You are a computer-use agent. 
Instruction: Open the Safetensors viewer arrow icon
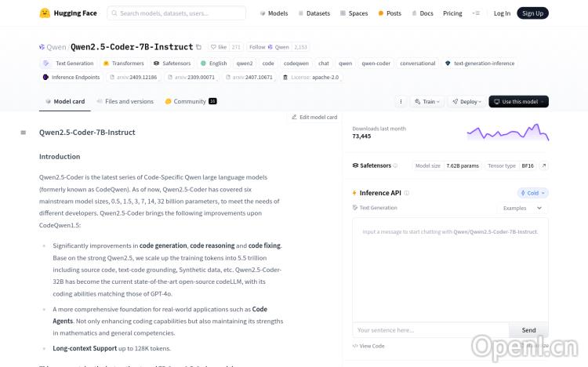544,165
